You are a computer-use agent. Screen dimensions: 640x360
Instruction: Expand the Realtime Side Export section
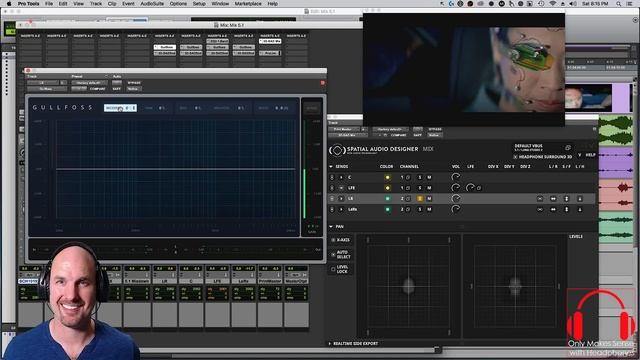pos(330,344)
